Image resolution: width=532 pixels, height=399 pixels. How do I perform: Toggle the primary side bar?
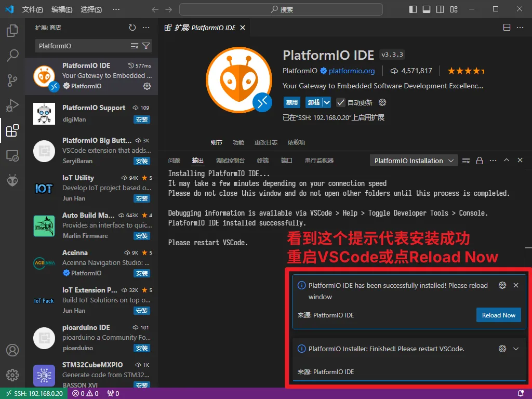pos(413,9)
